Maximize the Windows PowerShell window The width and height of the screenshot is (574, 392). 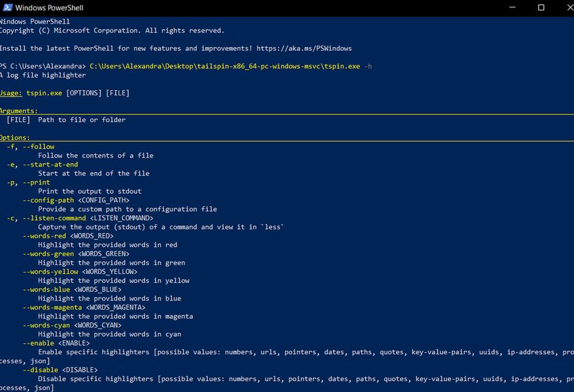pyautogui.click(x=541, y=8)
